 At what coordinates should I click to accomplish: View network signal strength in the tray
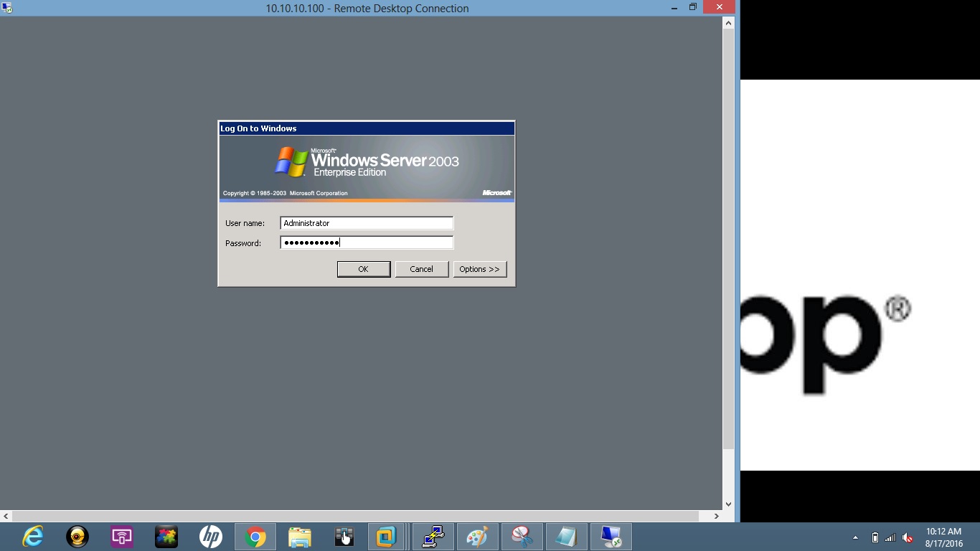click(x=890, y=537)
